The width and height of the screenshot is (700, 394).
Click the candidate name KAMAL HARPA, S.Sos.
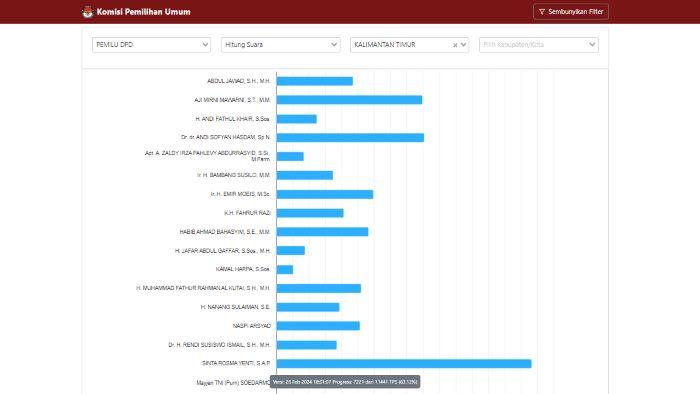point(243,270)
